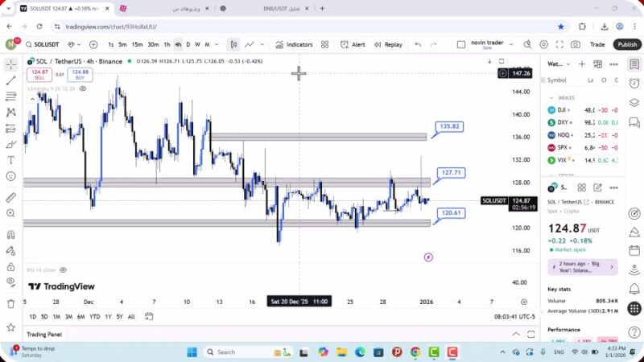The image size is (644, 362).
Task: Take a chart snapshot with camera icon
Action: tap(576, 45)
